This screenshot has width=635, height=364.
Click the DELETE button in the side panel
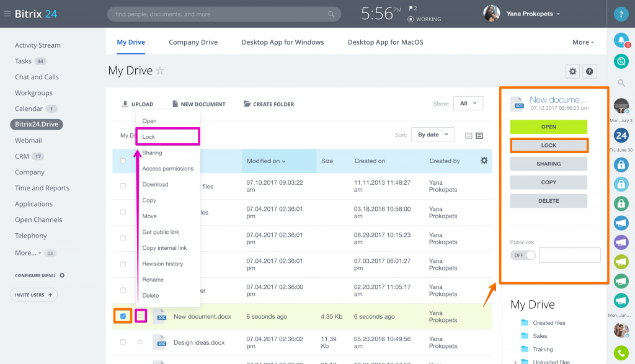point(548,201)
